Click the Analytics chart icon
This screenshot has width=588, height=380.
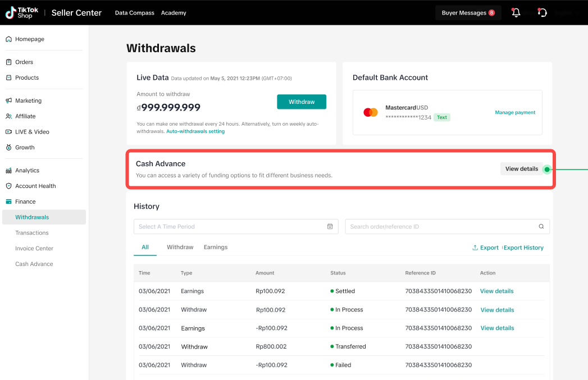[8, 171]
